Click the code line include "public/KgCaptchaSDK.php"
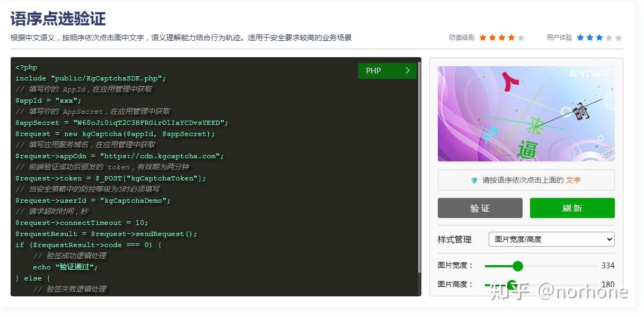The width and height of the screenshot is (644, 317). coord(91,78)
